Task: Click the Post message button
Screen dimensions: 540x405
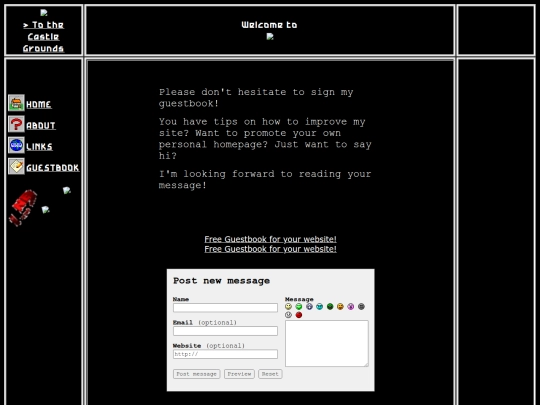Action: coord(197,374)
